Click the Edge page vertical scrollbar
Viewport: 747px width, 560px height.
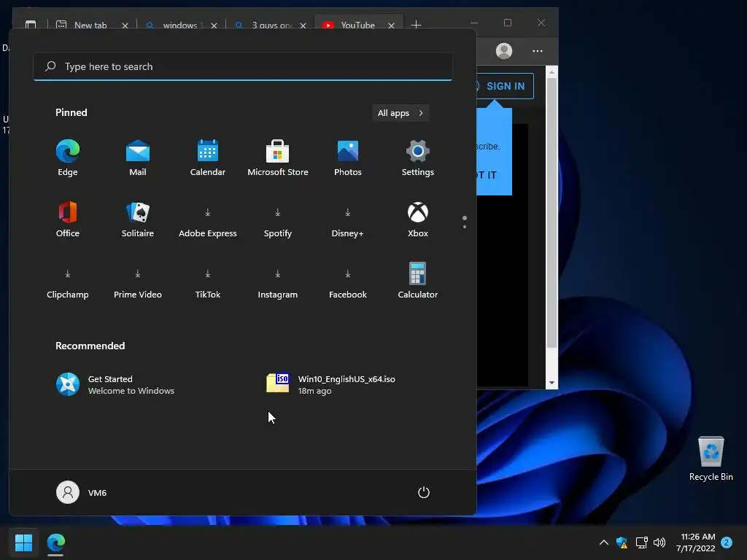click(x=551, y=213)
